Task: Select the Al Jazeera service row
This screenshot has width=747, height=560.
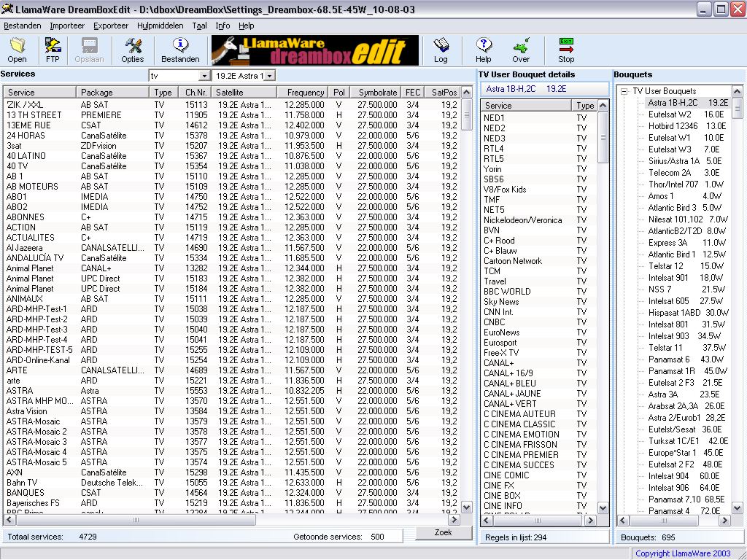Action: (232, 248)
